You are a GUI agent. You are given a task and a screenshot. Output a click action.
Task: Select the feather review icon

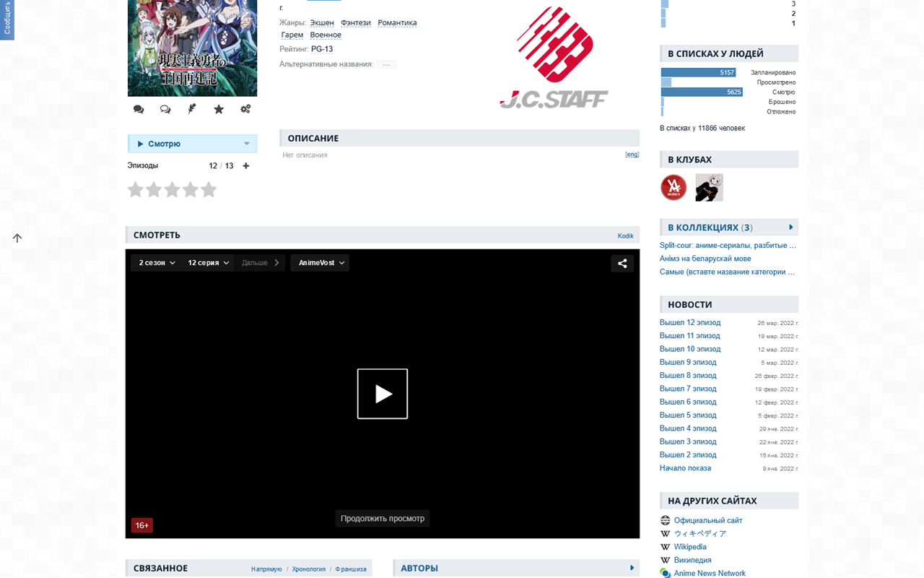point(191,108)
